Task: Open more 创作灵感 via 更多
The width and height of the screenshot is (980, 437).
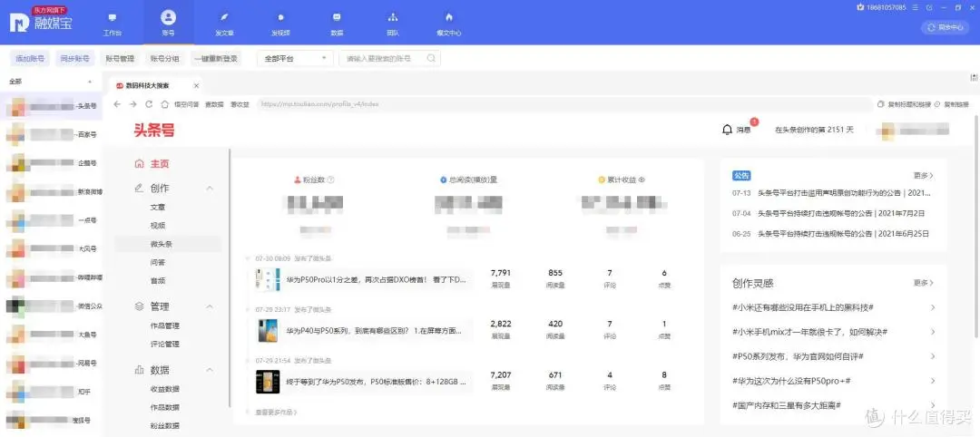Action: point(923,283)
